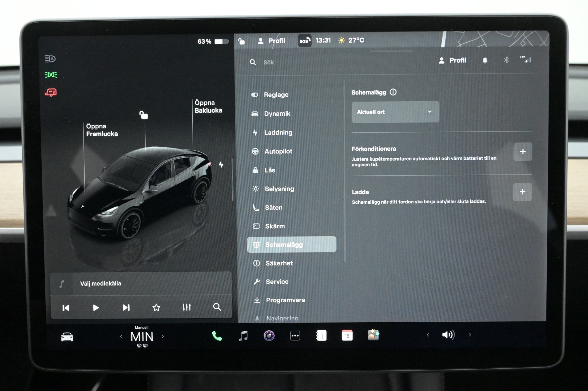Image resolution: width=588 pixels, height=391 pixels.
Task: Tap the green parking lights indicator
Action: click(51, 75)
